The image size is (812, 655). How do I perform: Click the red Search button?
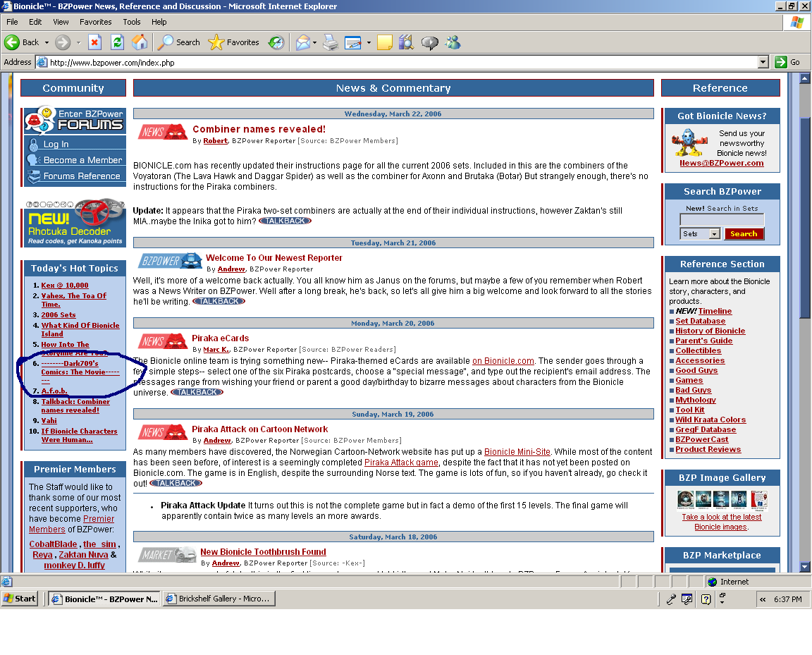pyautogui.click(x=744, y=233)
